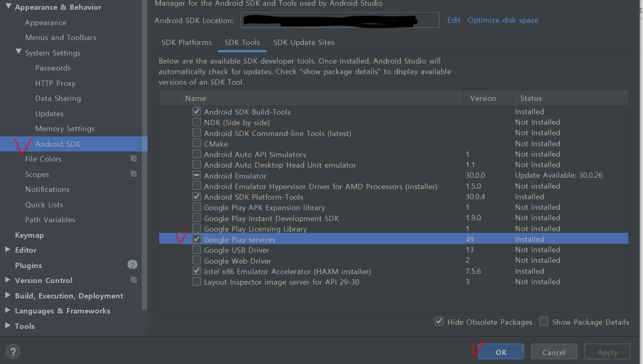Toggle the Android Emulator checkbox
Image resolution: width=643 pixels, height=364 pixels.
click(196, 175)
